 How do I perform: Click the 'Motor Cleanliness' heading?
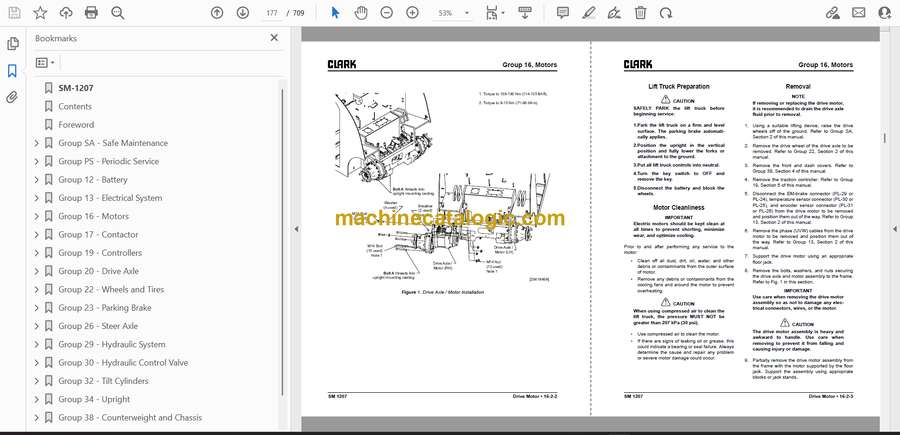pos(679,208)
